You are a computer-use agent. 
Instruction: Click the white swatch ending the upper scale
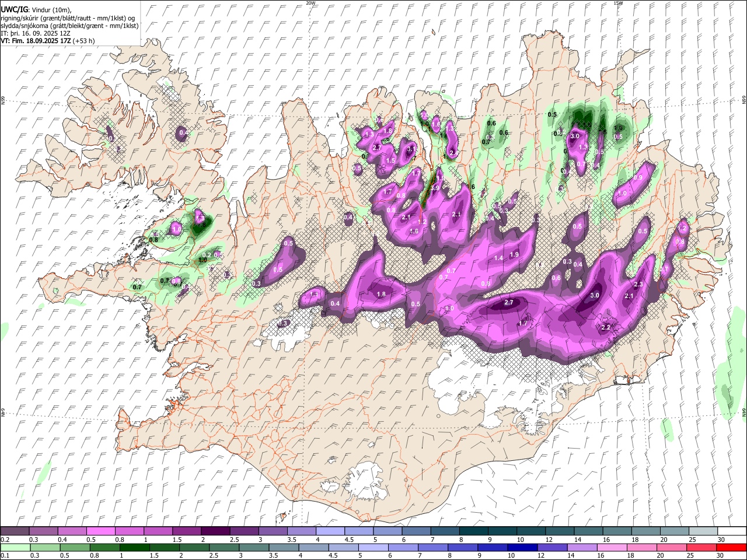click(732, 531)
